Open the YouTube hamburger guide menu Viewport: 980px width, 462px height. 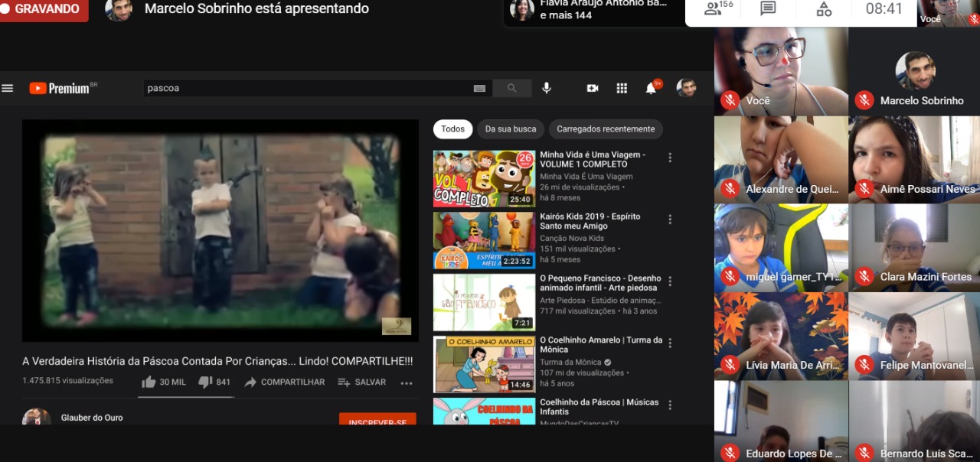[8, 88]
